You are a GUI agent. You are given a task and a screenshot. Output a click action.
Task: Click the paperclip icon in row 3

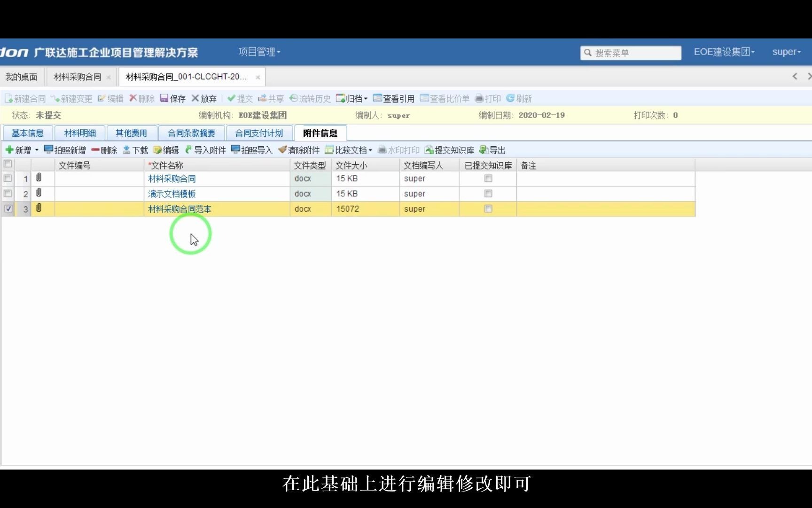39,207
